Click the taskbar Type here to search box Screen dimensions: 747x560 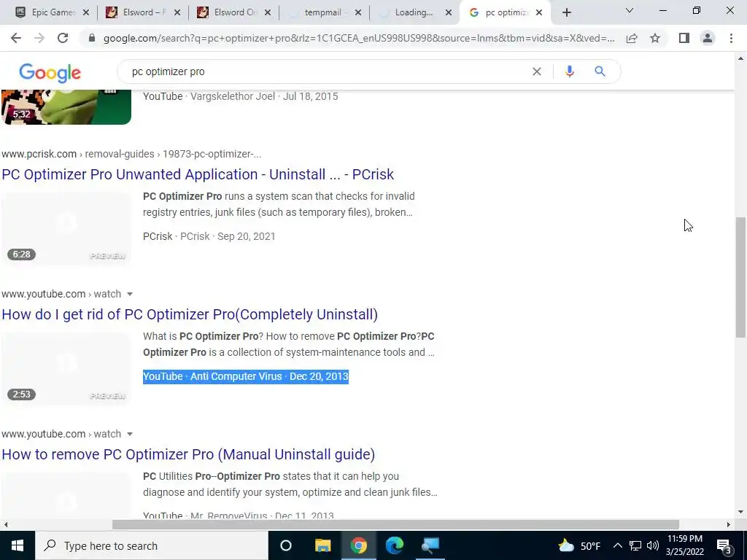tap(152, 545)
